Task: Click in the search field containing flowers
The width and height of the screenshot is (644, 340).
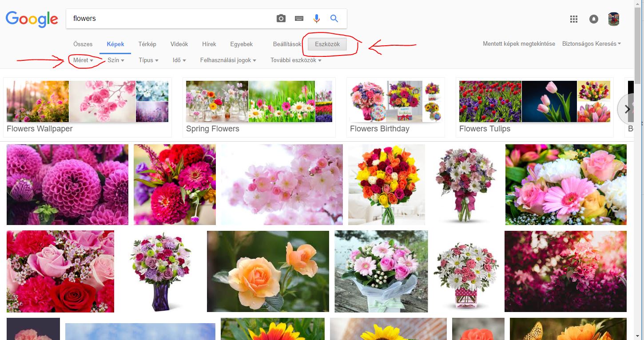Action: (169, 19)
